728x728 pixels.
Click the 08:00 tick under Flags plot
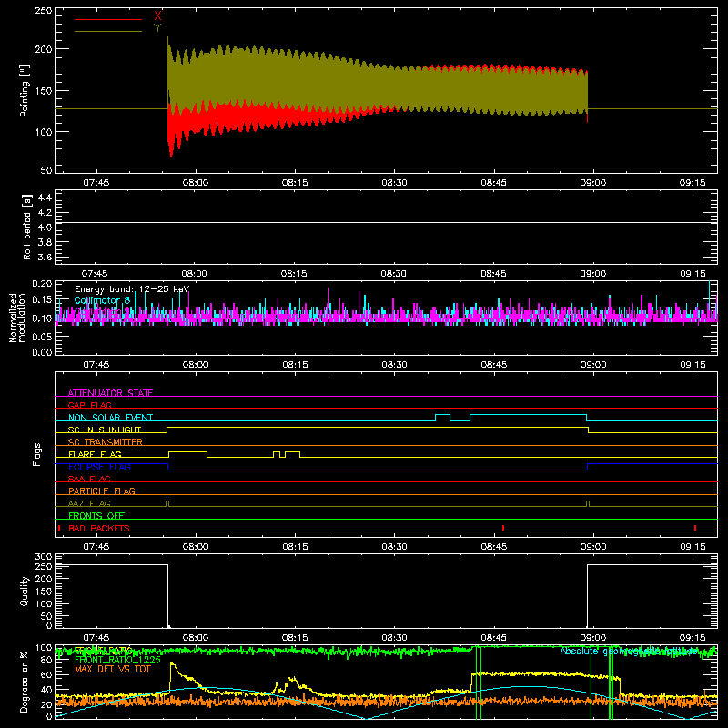(196, 547)
